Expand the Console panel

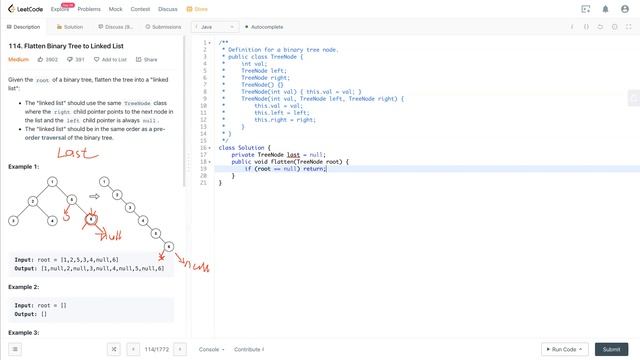[x=211, y=349]
